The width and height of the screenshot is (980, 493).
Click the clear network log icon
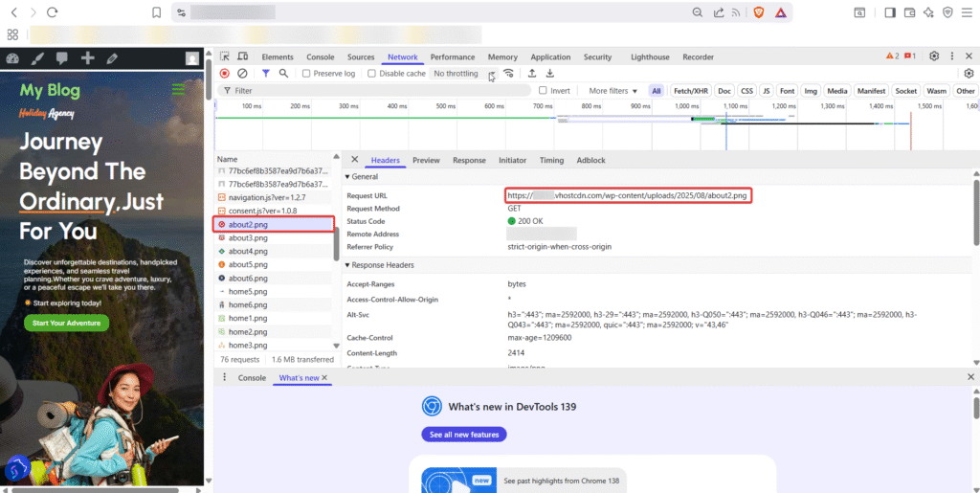click(x=242, y=73)
